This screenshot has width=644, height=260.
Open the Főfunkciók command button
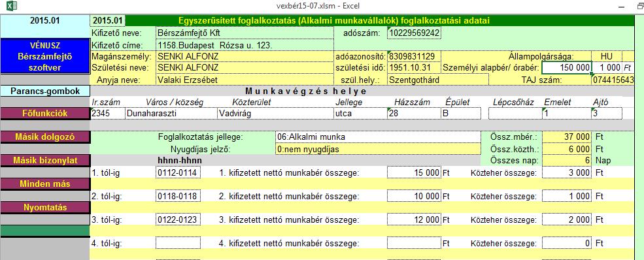point(44,113)
